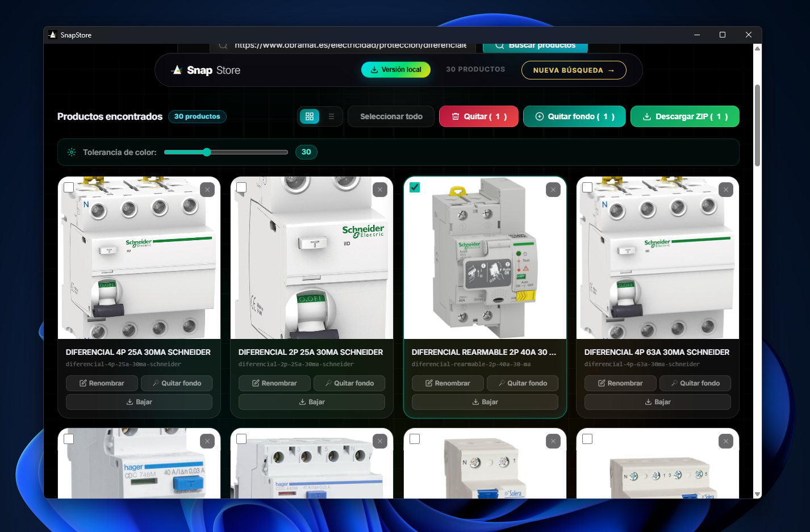Rename the DIFERENCIAL 4P 25A product
The image size is (810, 532).
click(102, 383)
